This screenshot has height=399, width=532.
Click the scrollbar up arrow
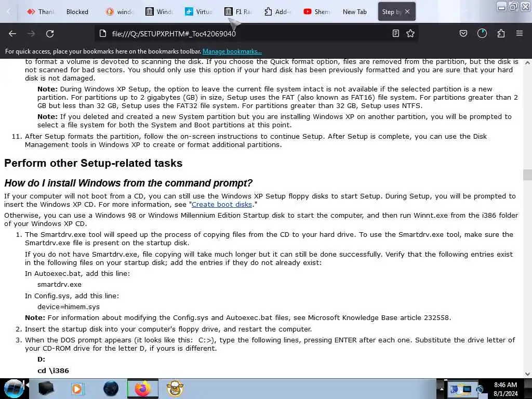(527, 62)
